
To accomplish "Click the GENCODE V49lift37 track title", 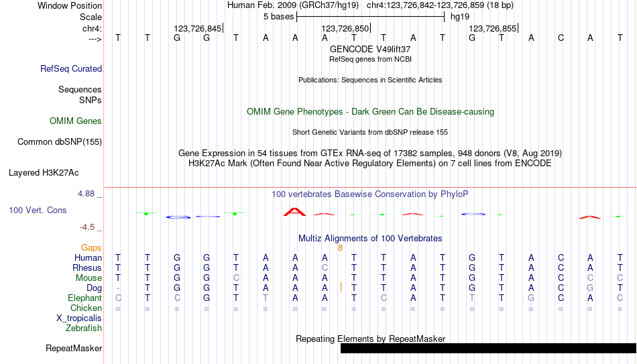I will point(370,49).
